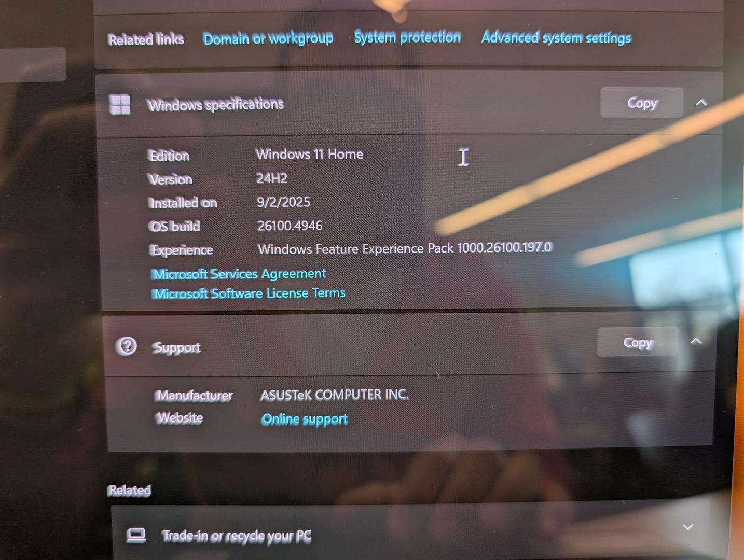Click the Edition label

[x=169, y=156]
